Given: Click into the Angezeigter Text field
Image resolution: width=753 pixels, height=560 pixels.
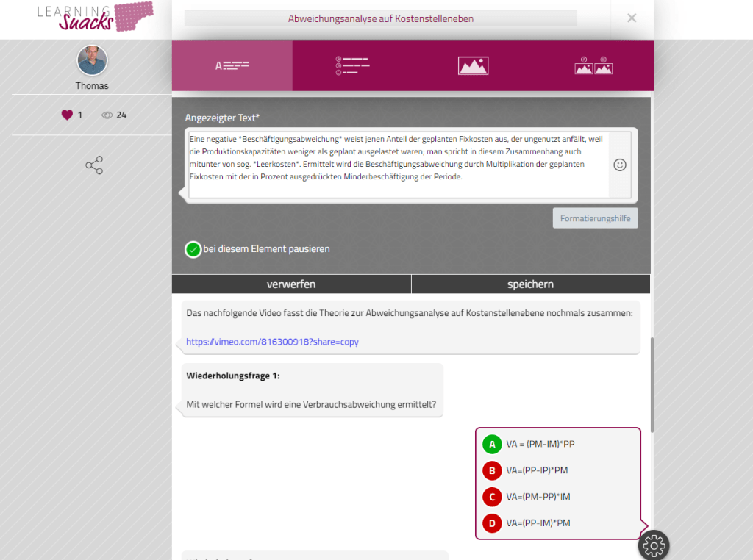Looking at the screenshot, I should click(x=398, y=165).
